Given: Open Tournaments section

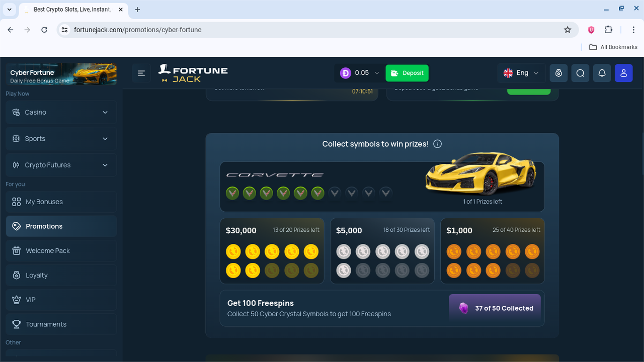Looking at the screenshot, I should tap(61, 324).
